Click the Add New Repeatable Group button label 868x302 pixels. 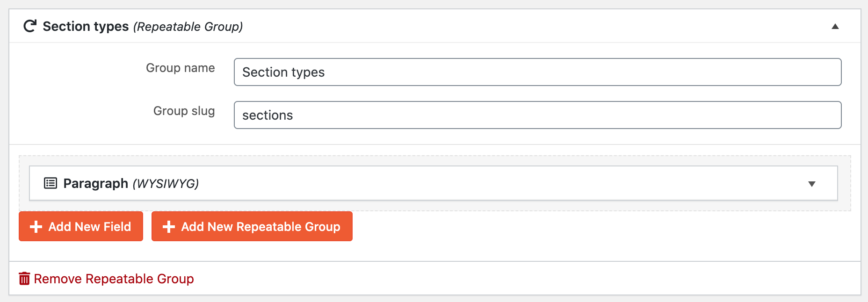(x=261, y=227)
